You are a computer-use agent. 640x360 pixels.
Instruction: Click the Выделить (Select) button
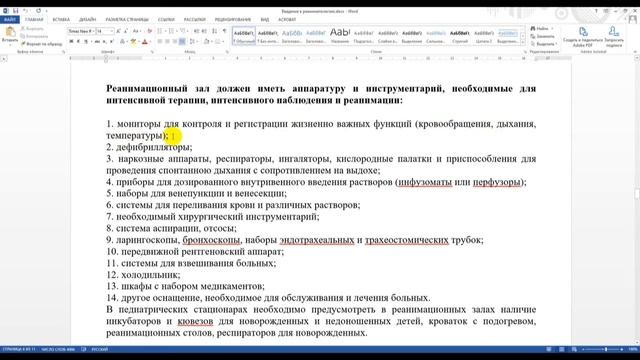[x=543, y=43]
